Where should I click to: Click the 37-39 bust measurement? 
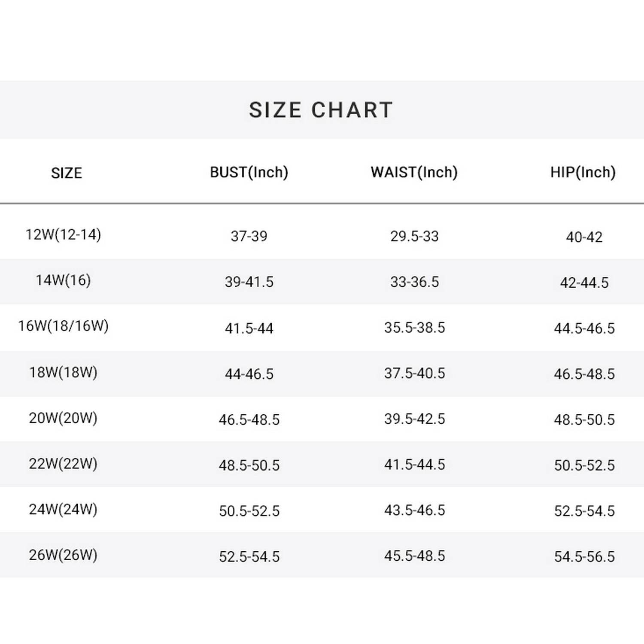click(249, 236)
